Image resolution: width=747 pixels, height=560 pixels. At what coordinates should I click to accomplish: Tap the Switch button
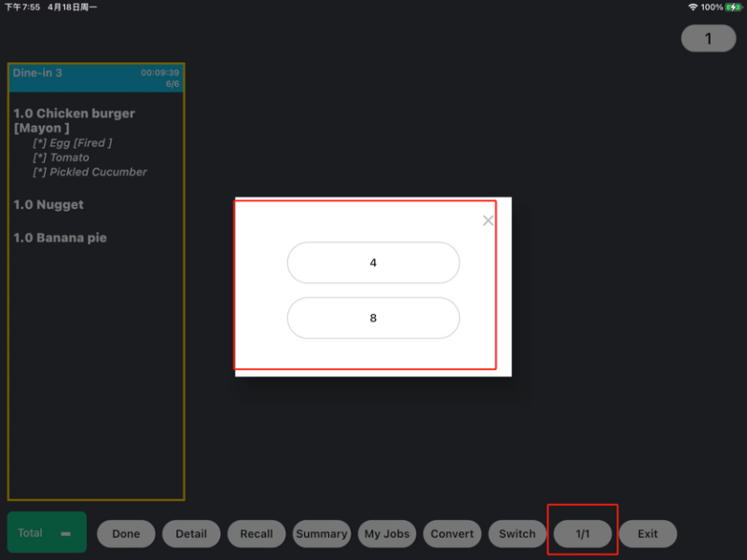tap(517, 533)
